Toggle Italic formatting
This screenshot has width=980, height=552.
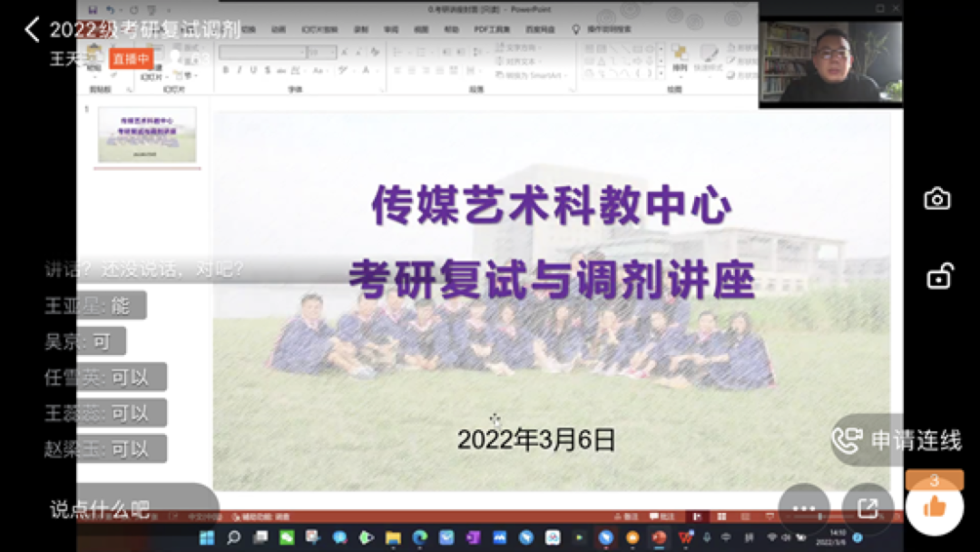point(240,71)
